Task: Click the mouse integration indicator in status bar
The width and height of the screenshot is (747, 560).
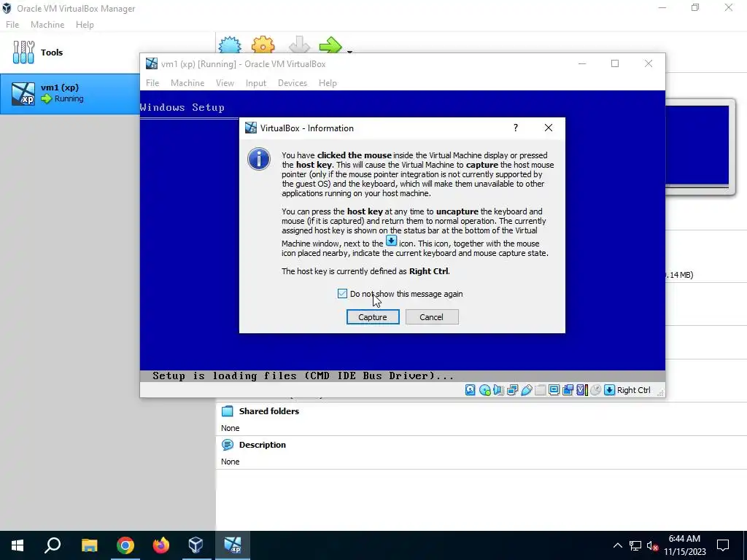Action: point(595,390)
